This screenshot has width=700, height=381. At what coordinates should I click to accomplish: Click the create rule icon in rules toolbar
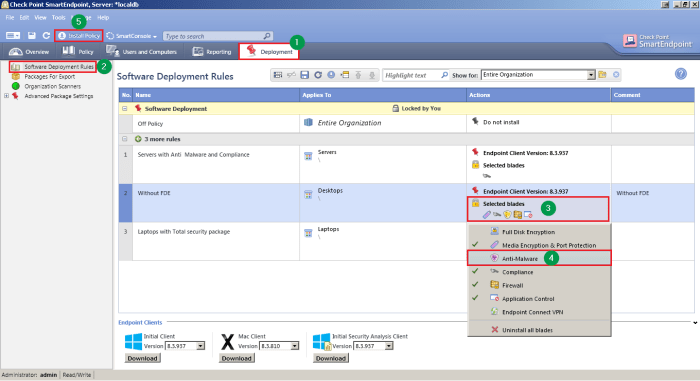point(278,75)
